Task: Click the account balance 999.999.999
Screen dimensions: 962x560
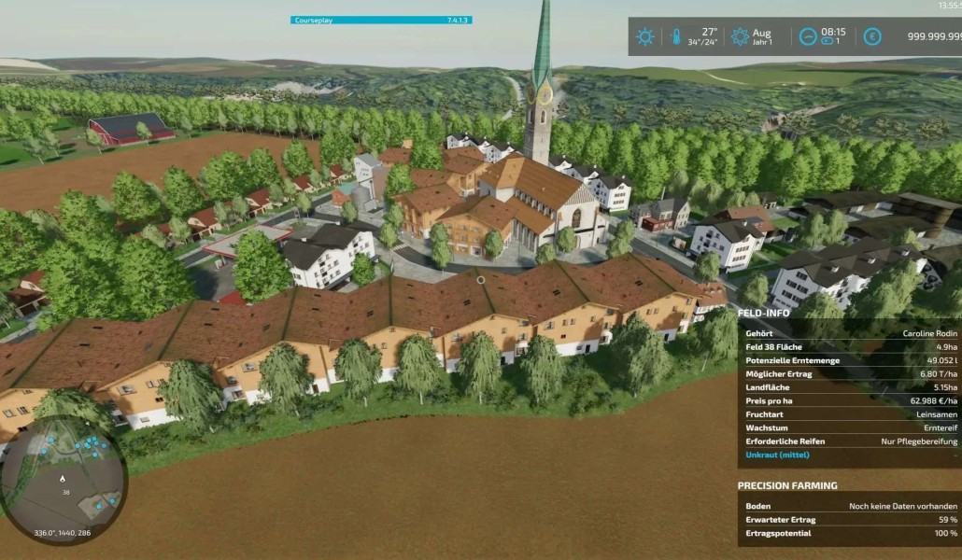Action: pos(934,36)
